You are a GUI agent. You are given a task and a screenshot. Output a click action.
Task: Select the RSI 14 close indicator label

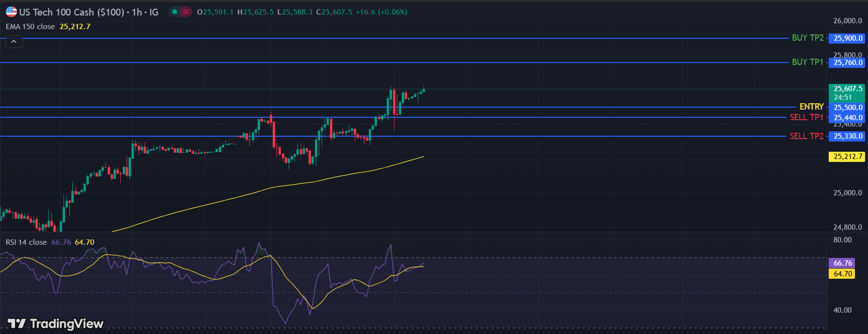(26, 242)
